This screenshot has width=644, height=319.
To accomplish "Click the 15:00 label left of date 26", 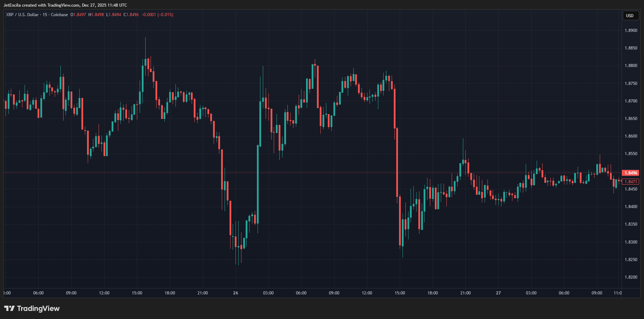I will [x=137, y=293].
